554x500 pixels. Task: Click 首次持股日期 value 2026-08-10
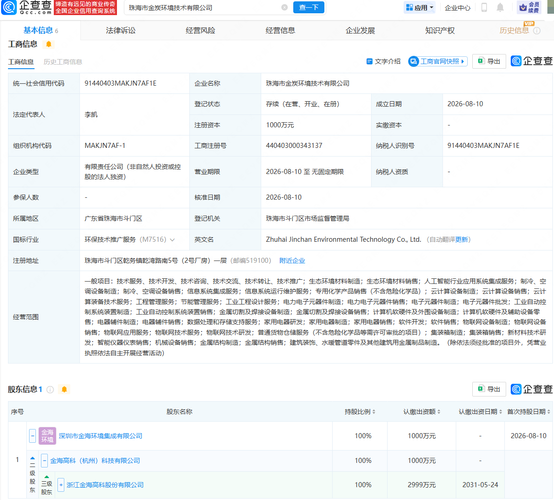click(529, 436)
